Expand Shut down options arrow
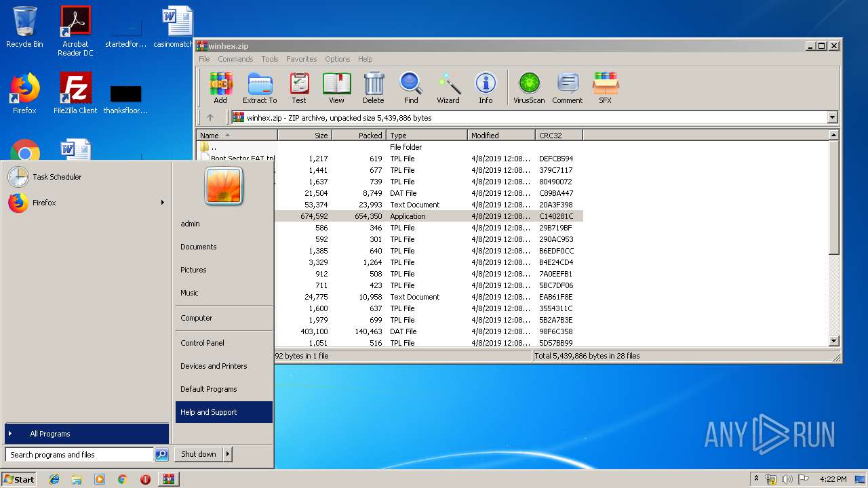The image size is (868, 488). click(x=227, y=454)
